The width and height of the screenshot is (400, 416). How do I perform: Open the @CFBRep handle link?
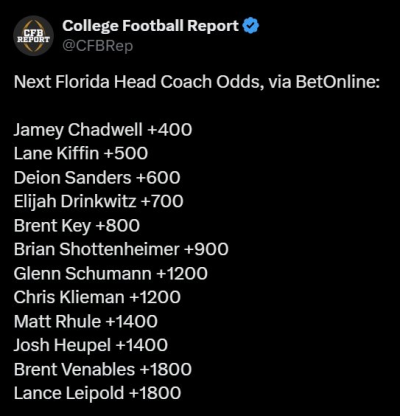click(x=98, y=46)
